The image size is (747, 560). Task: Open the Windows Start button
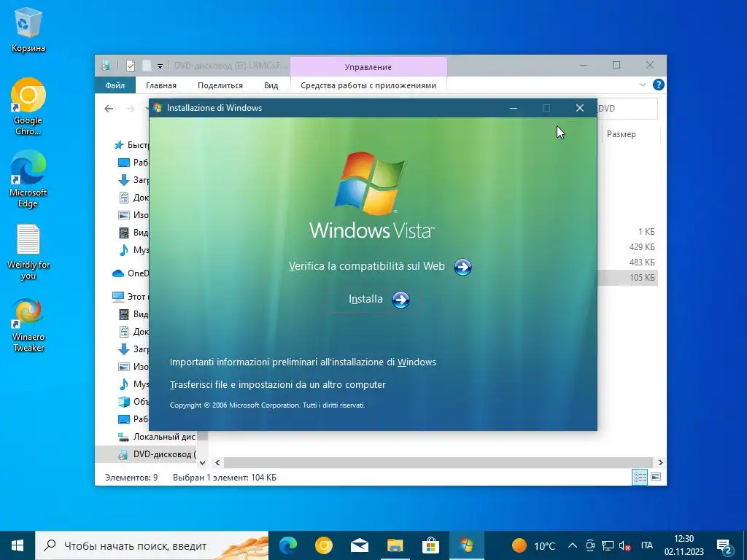[18, 545]
